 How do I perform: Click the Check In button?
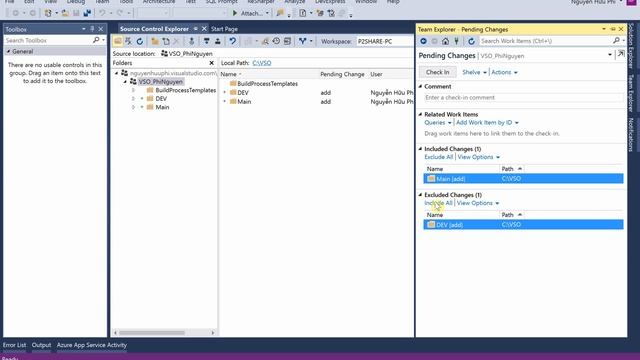point(438,72)
